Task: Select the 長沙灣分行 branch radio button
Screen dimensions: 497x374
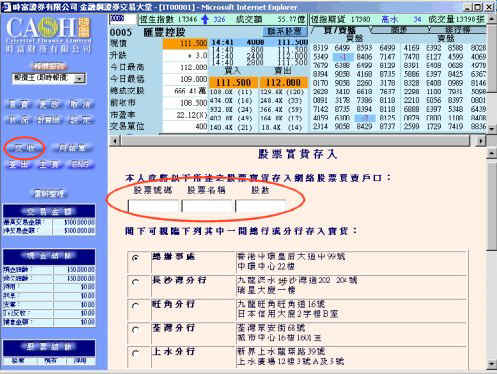Action: tap(135, 282)
